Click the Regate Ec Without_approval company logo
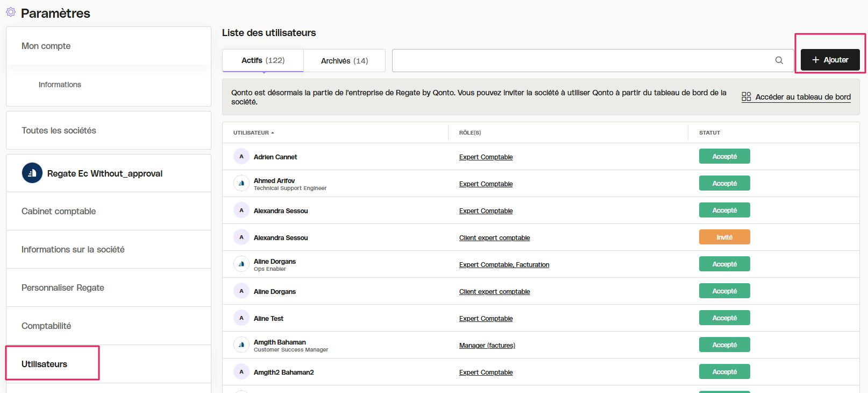 coord(32,173)
